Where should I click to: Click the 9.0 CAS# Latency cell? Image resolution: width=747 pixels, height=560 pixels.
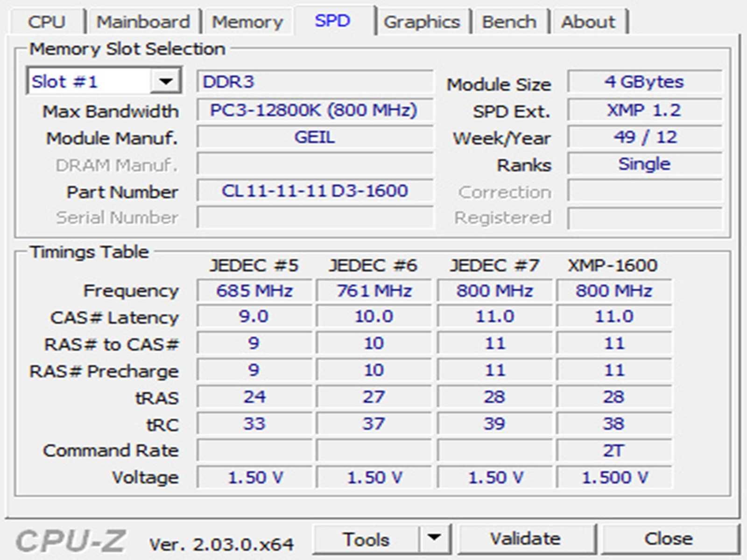(x=254, y=316)
